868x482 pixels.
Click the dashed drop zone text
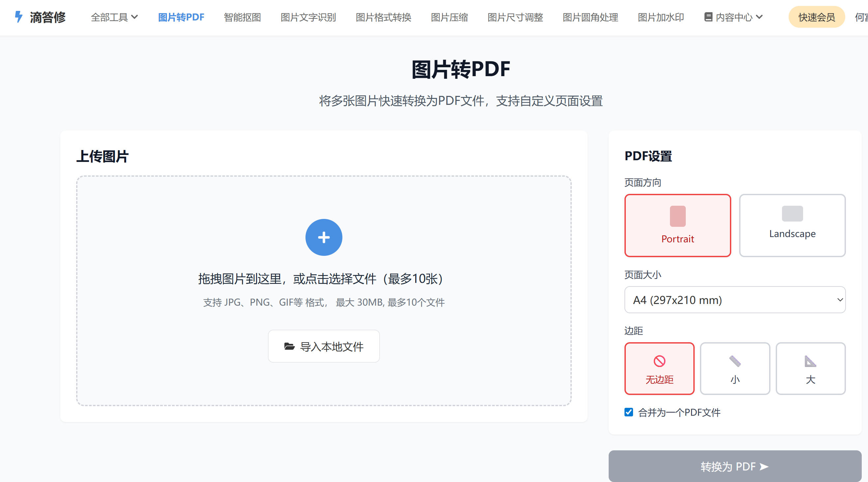pos(320,279)
